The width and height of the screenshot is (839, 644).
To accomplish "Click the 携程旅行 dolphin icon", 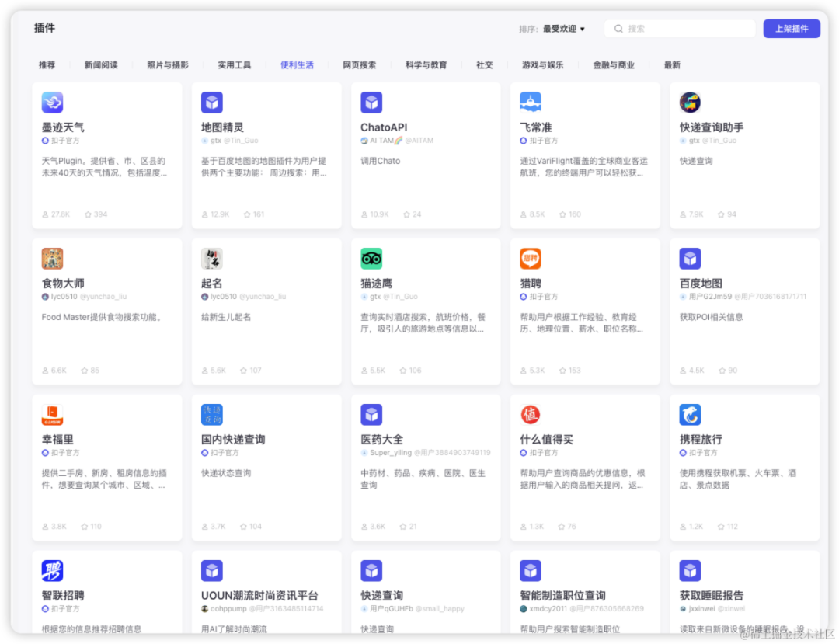I will point(690,415).
